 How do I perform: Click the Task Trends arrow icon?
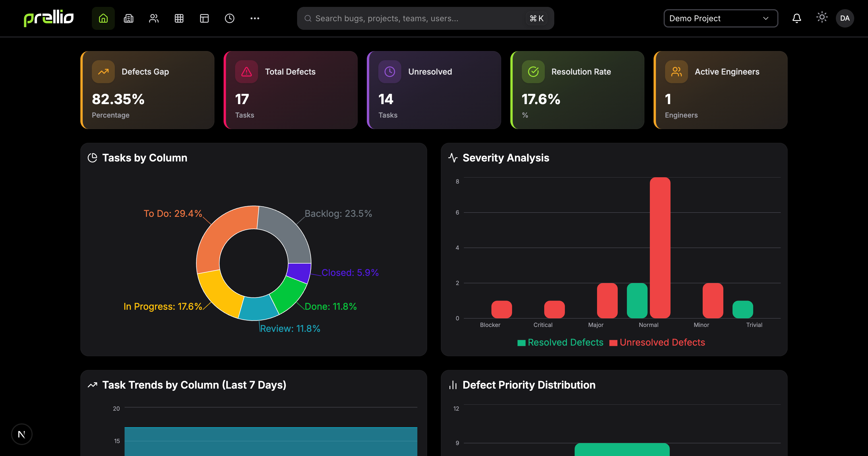pyautogui.click(x=92, y=385)
